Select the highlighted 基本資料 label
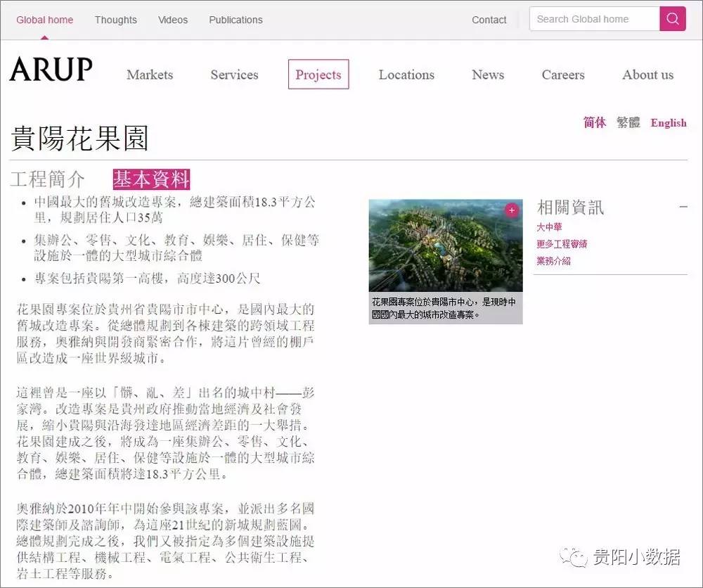The height and width of the screenshot is (588, 703). (150, 179)
